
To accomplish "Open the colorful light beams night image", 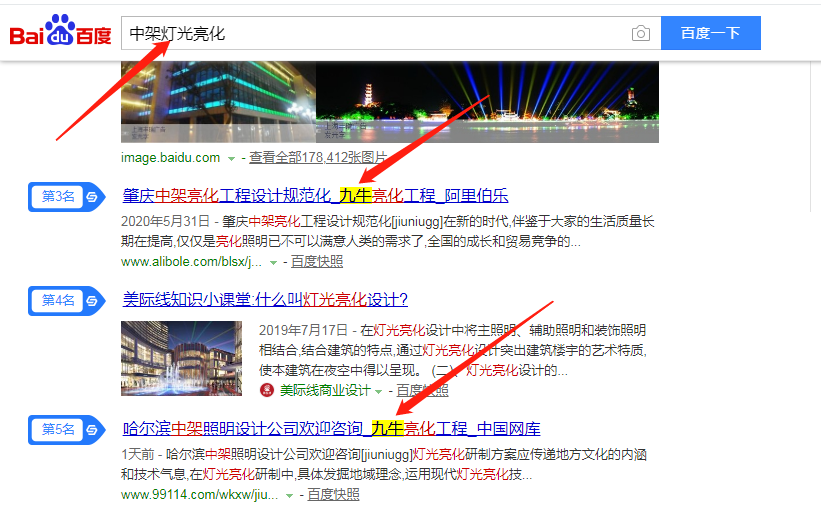I will point(487,102).
